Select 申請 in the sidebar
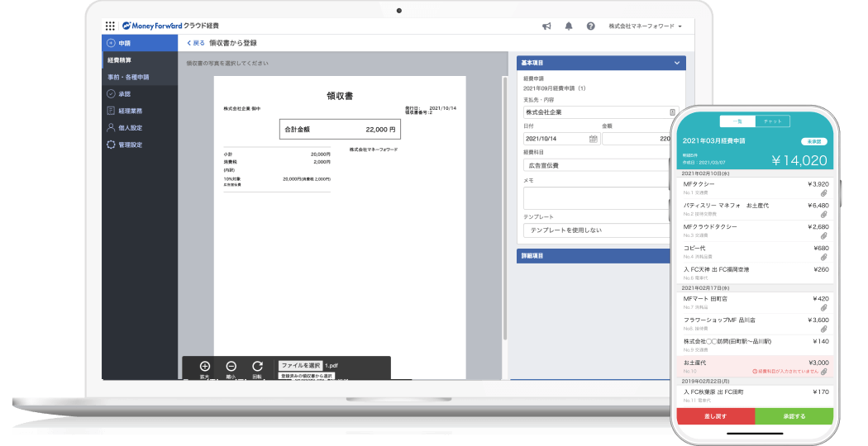The height and width of the screenshot is (446, 868). click(x=140, y=43)
